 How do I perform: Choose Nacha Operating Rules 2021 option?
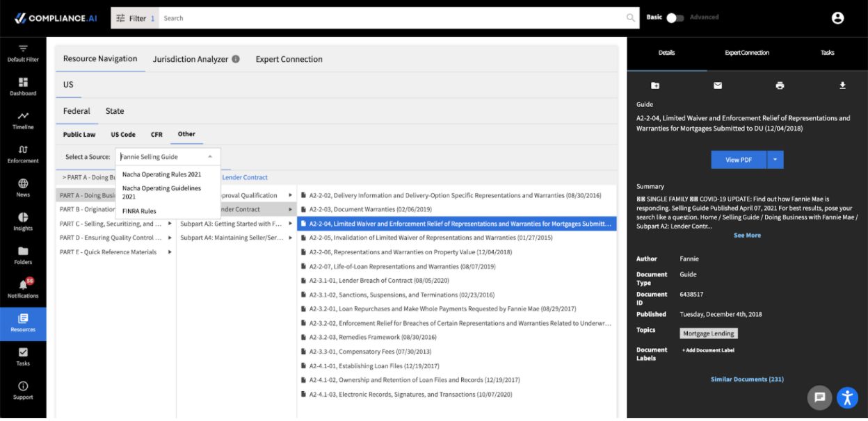(168, 174)
